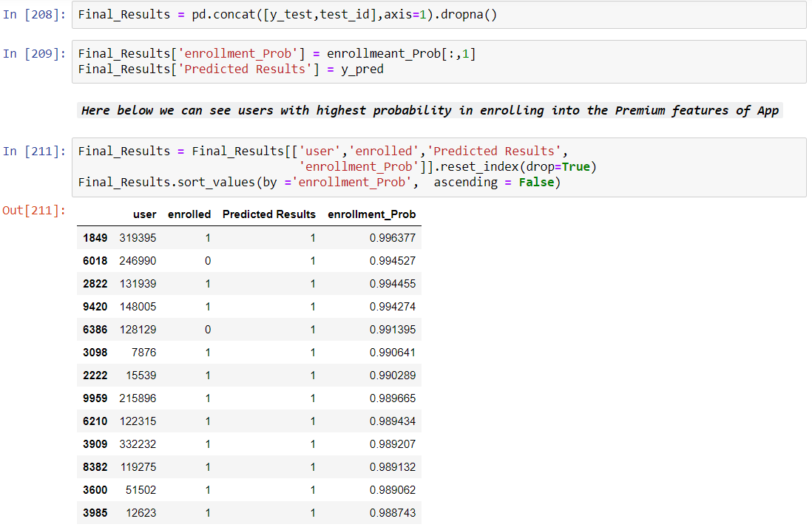Select user value 51502
This screenshot has width=812, height=530.
click(x=141, y=490)
